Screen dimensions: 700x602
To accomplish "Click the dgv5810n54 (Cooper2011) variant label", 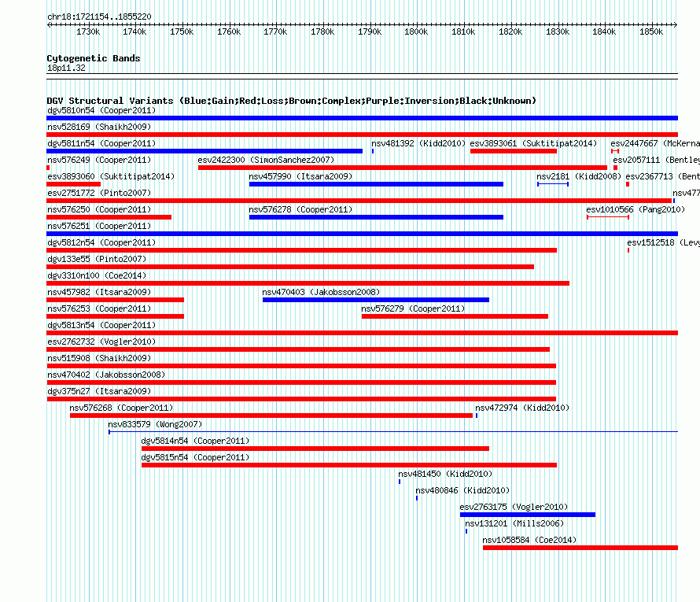I will pos(101,110).
